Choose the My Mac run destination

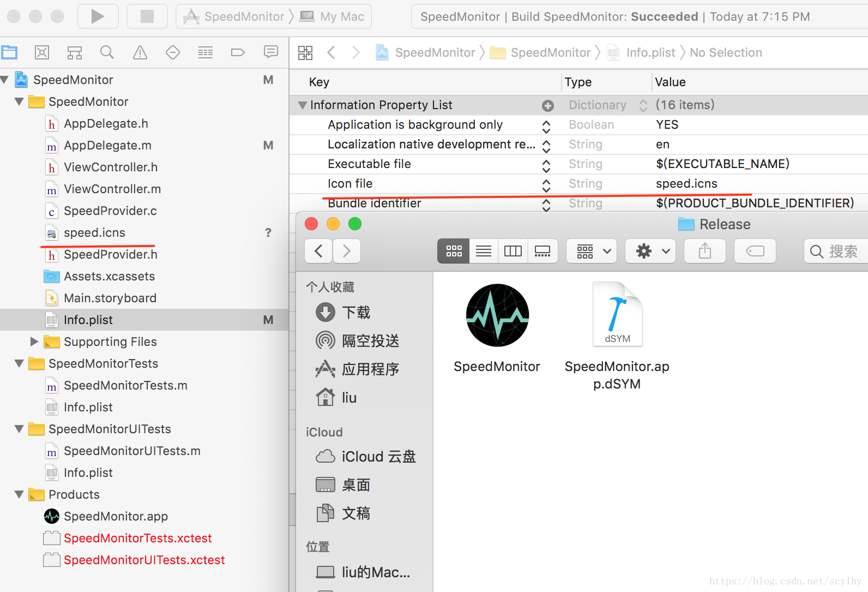click(333, 16)
